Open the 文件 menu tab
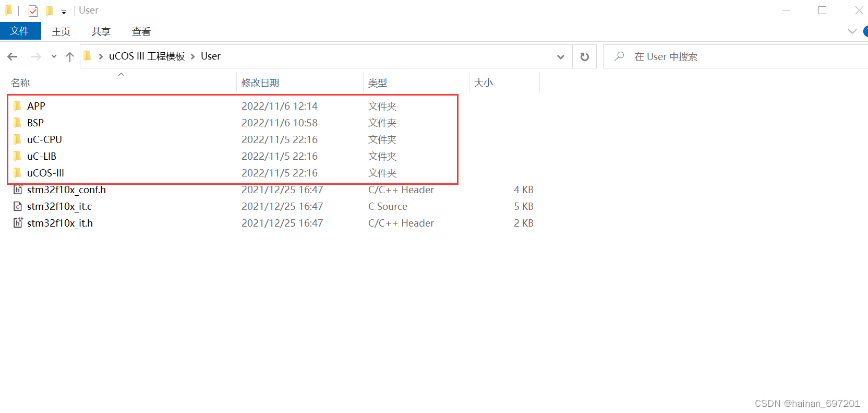The width and height of the screenshot is (868, 413). coord(20,31)
